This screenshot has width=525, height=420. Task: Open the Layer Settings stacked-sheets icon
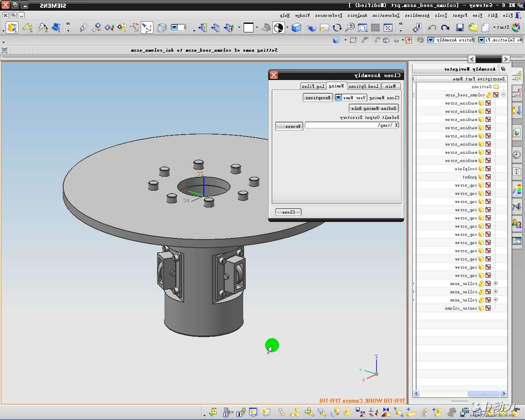point(162,28)
